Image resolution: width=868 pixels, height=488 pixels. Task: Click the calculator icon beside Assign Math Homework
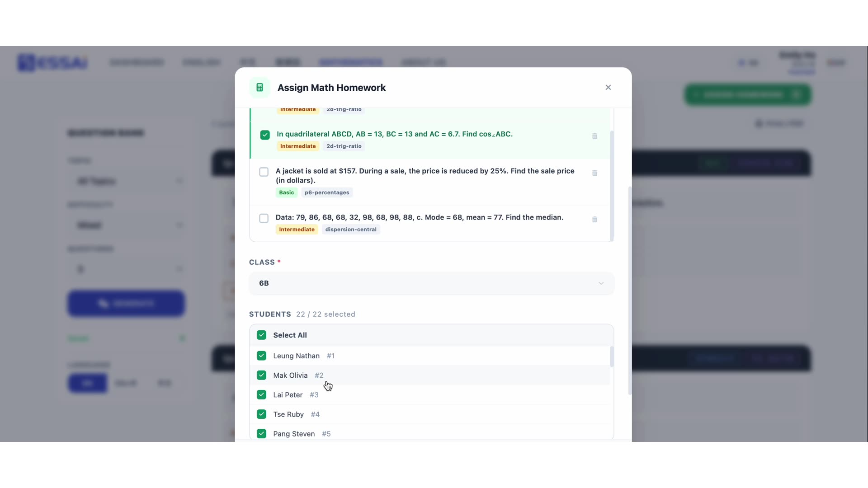(259, 88)
